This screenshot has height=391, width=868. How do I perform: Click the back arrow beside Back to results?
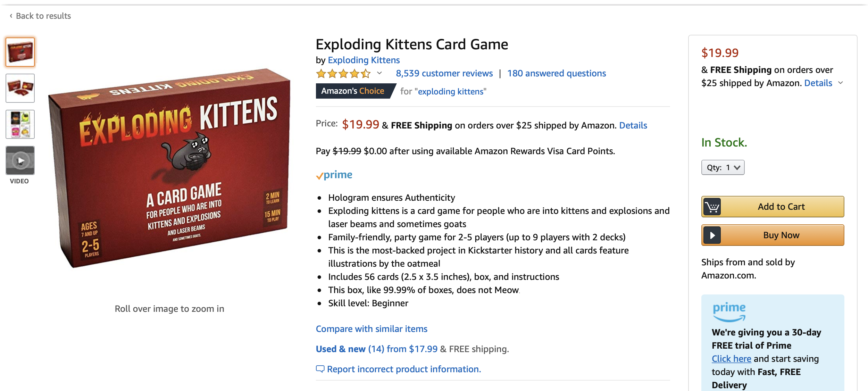pos(11,16)
